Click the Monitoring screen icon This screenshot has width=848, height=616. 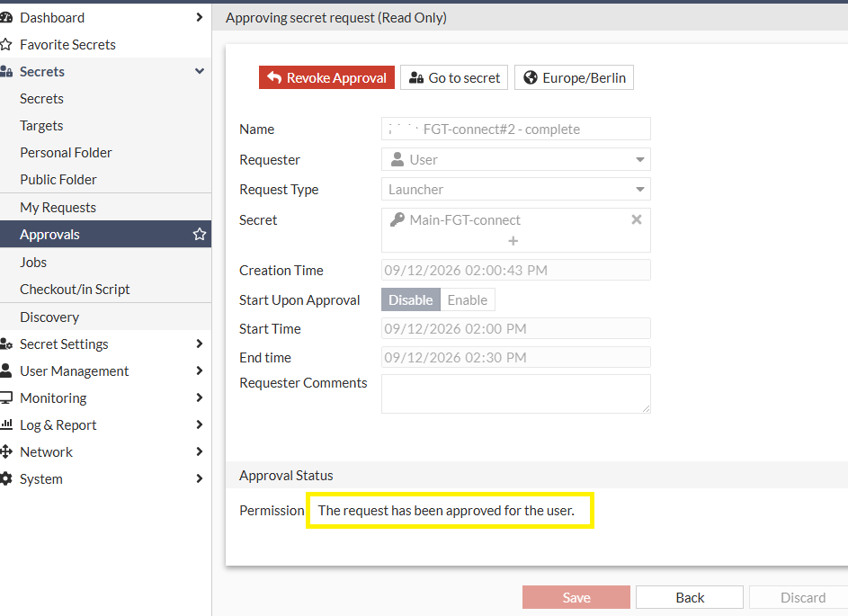point(6,398)
